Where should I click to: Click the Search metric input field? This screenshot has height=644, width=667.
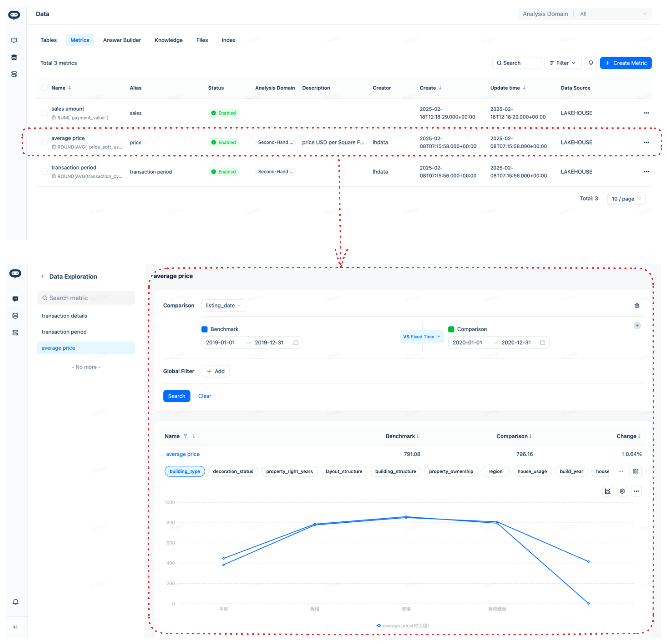(86, 298)
